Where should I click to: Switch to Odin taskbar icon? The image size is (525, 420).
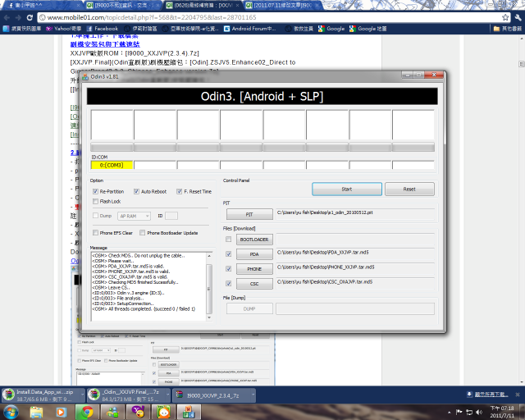click(x=189, y=412)
